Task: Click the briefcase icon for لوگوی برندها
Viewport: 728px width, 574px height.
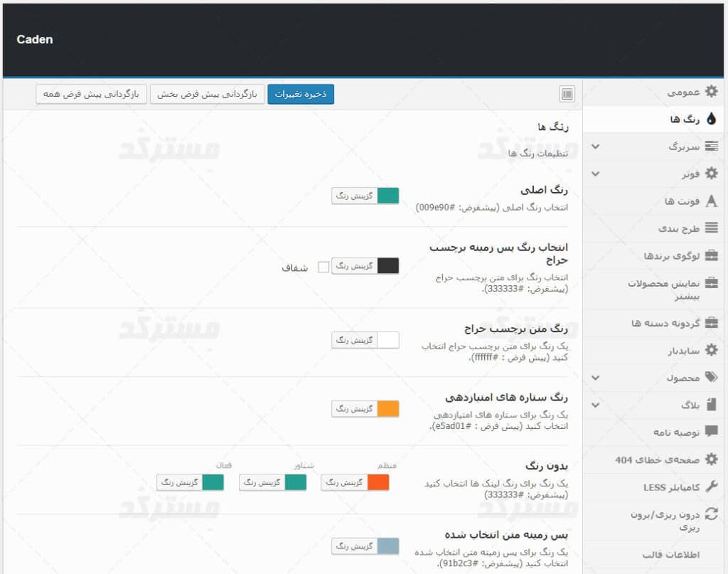Action: pos(711,255)
